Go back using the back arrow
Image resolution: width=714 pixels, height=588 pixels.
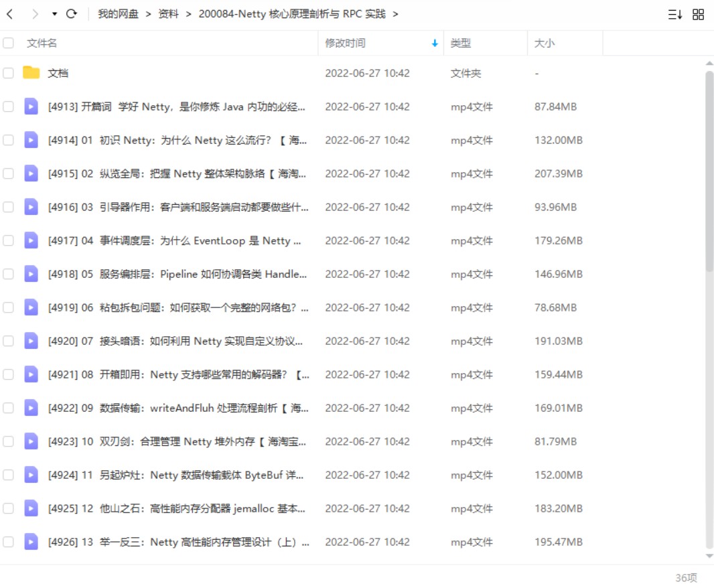(x=9, y=14)
